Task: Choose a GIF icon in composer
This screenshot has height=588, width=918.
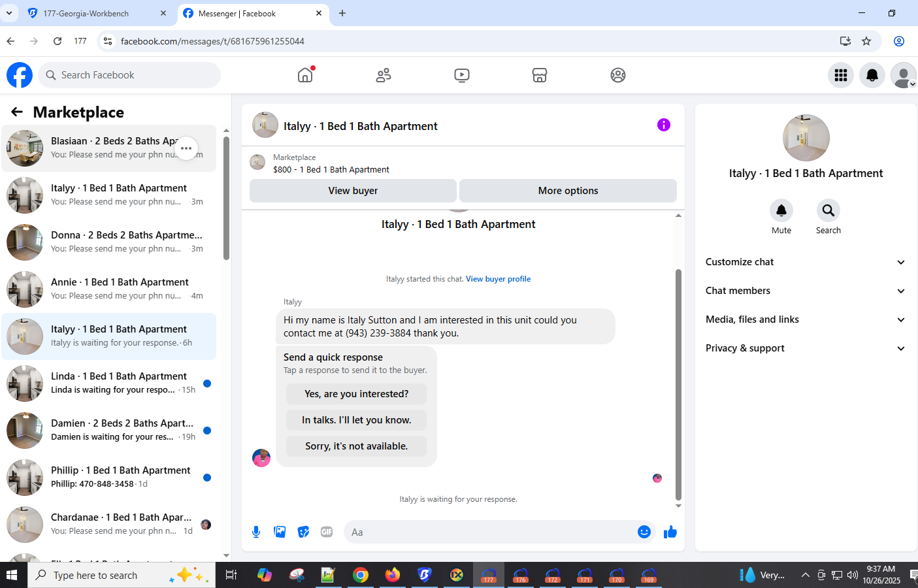Action: pos(327,532)
